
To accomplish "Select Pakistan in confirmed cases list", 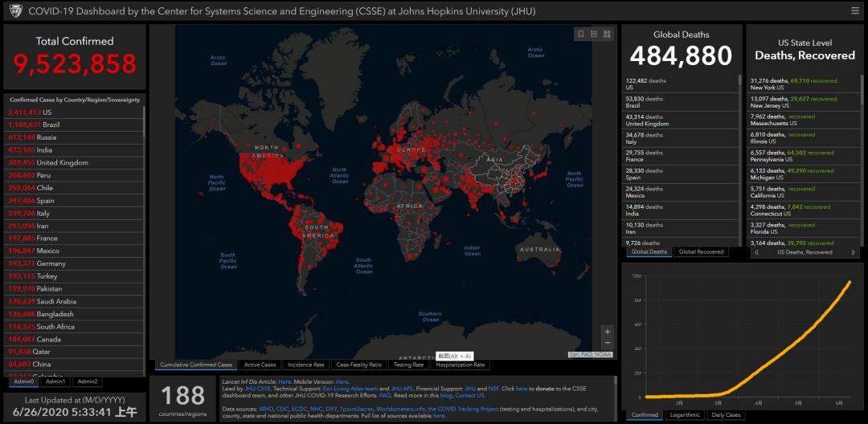I will click(73, 289).
